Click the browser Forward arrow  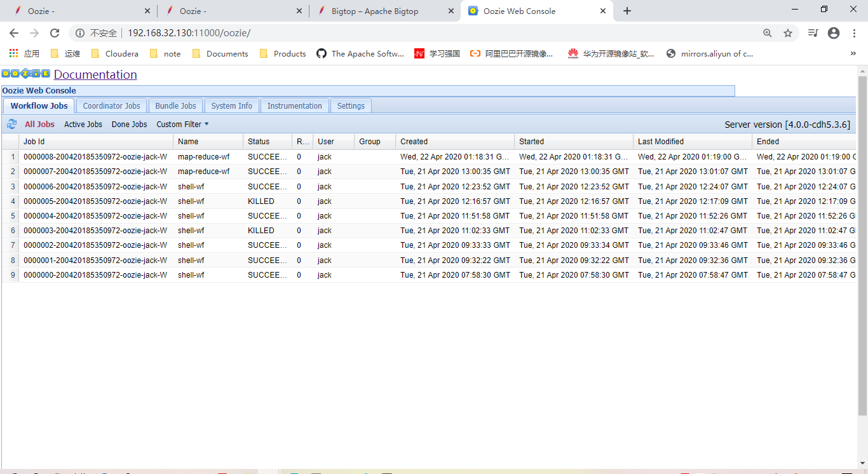pyautogui.click(x=34, y=33)
